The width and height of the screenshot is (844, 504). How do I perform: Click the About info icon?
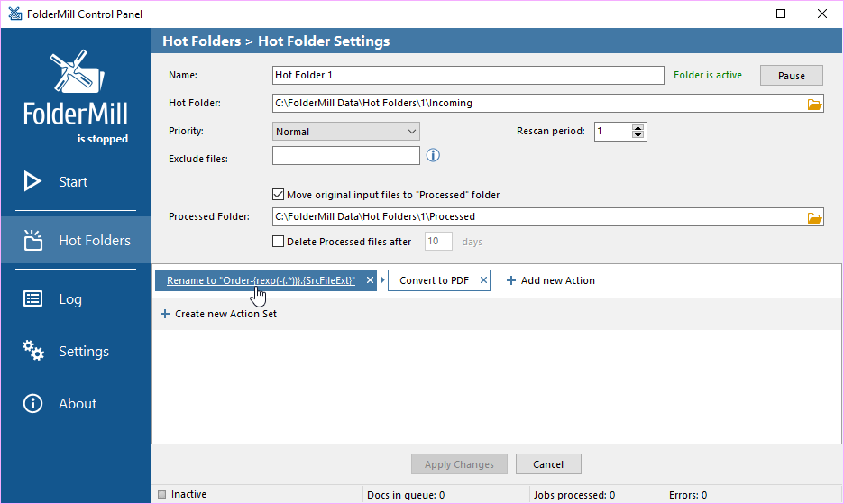(32, 403)
